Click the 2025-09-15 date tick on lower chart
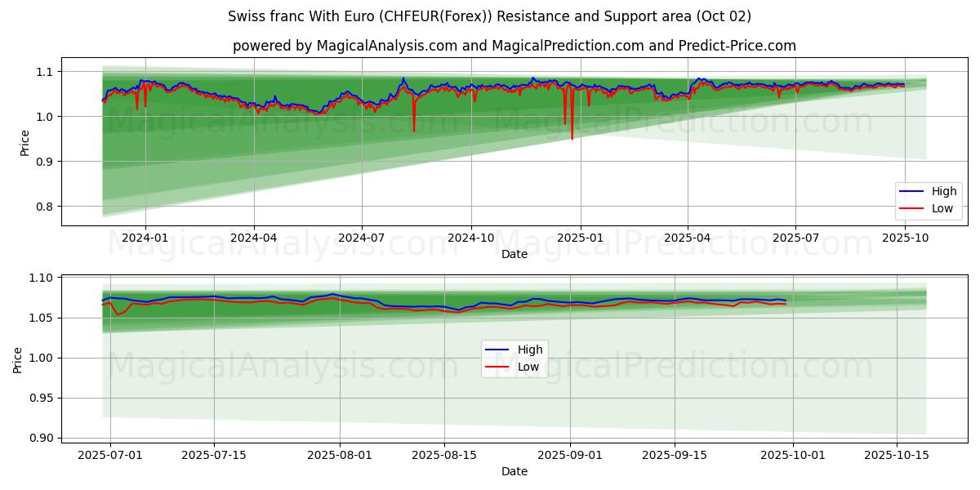The image size is (980, 490). click(x=675, y=455)
